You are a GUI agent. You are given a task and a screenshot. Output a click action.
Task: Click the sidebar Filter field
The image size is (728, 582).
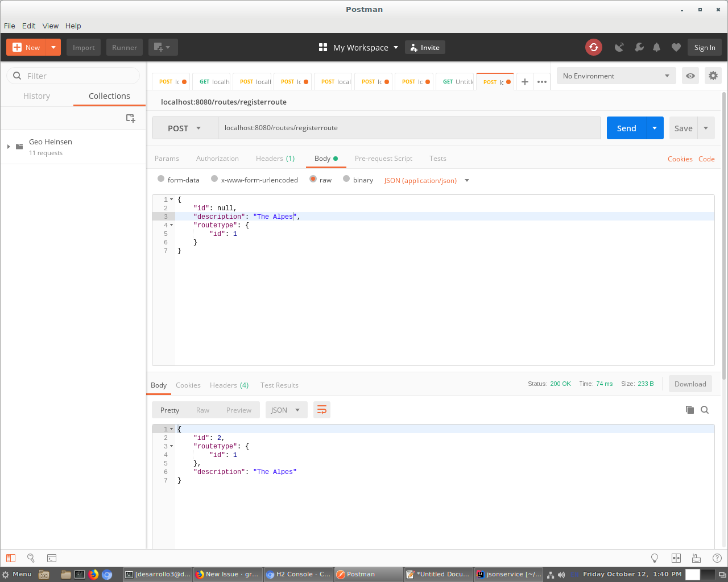73,76
